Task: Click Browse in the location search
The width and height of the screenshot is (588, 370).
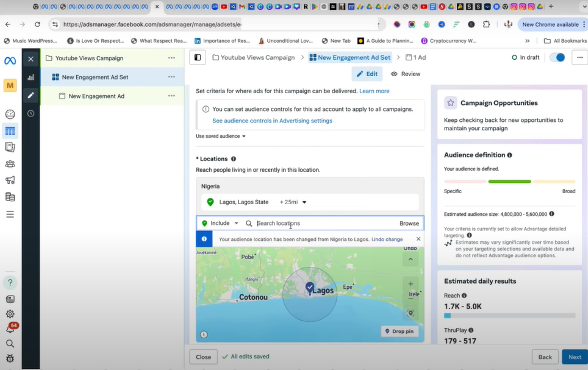Action: click(x=409, y=224)
